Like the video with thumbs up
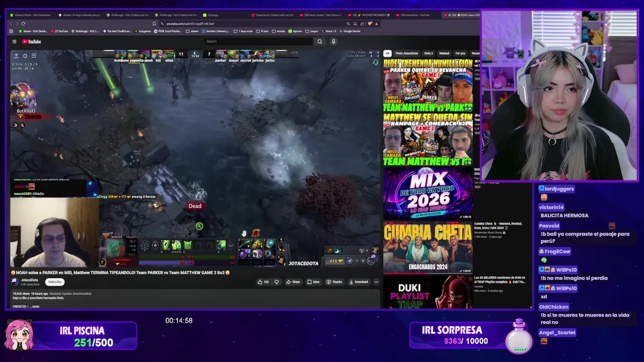This screenshot has height=362, width=644. tap(264, 282)
